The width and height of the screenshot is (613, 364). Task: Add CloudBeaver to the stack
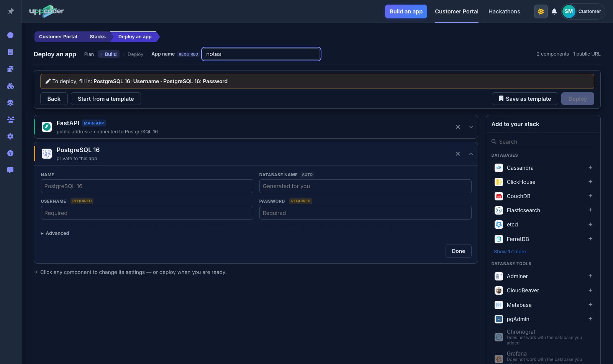tap(590, 290)
